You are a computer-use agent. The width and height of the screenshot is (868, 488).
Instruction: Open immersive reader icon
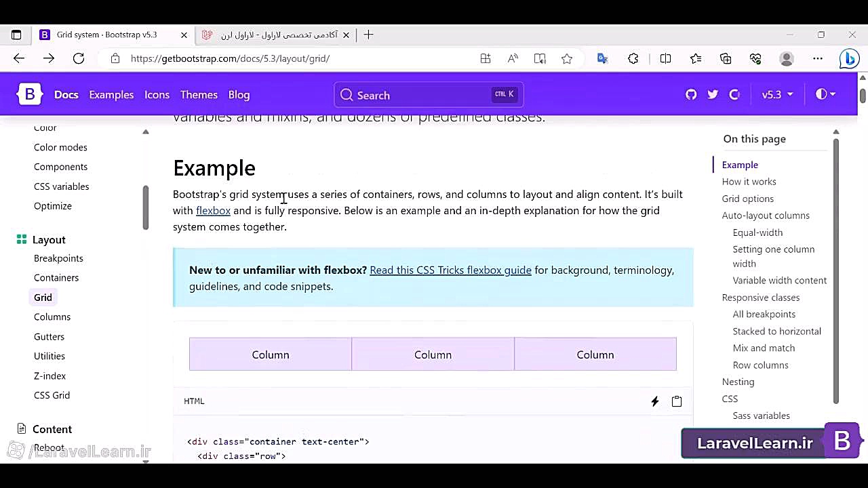(540, 59)
